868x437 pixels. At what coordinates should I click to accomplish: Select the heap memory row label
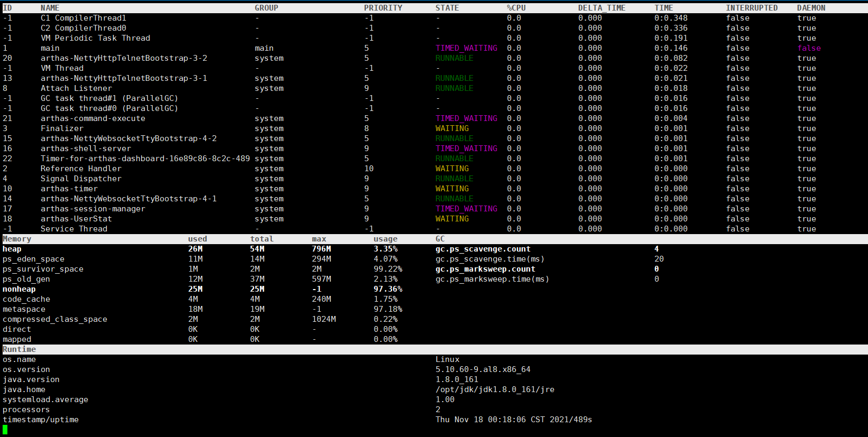[x=12, y=249]
